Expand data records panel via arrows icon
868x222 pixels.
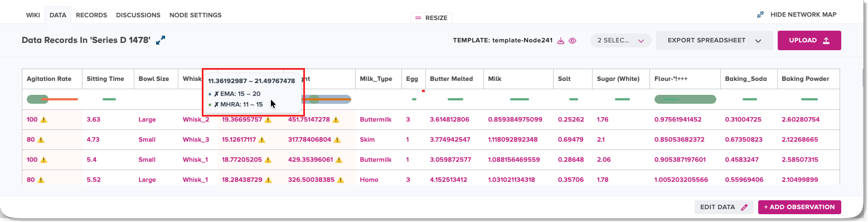coord(161,40)
